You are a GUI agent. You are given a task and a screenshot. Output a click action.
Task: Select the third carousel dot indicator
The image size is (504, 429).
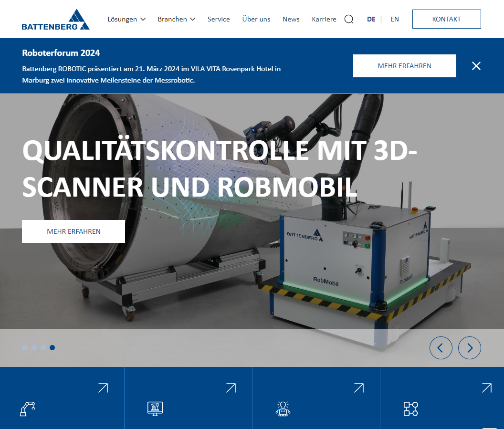coord(43,348)
